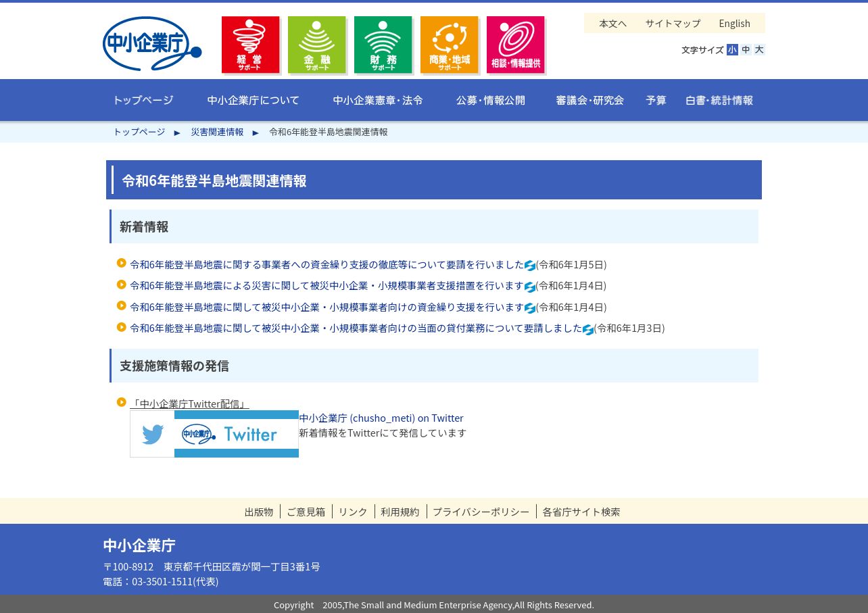This screenshot has height=613, width=868.
Task: Click link icon after 支援措置を行います item
Action: click(530, 287)
